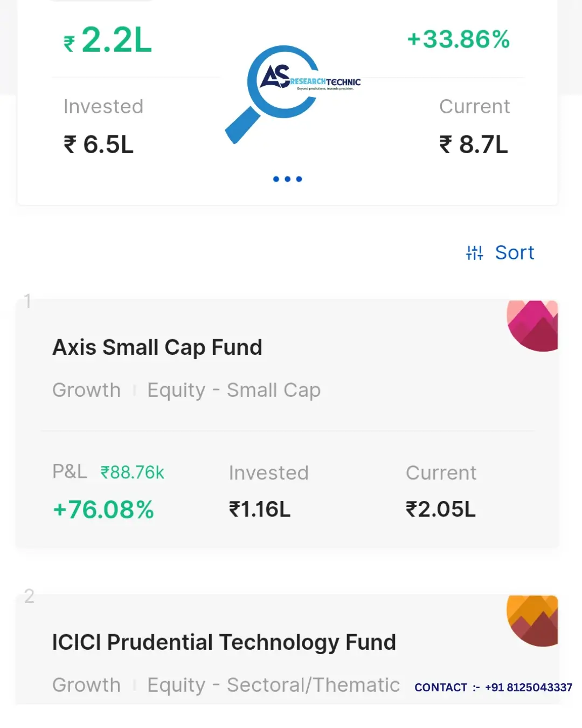
Task: Open the Axis Small Cap Fund card
Action: [x=287, y=423]
